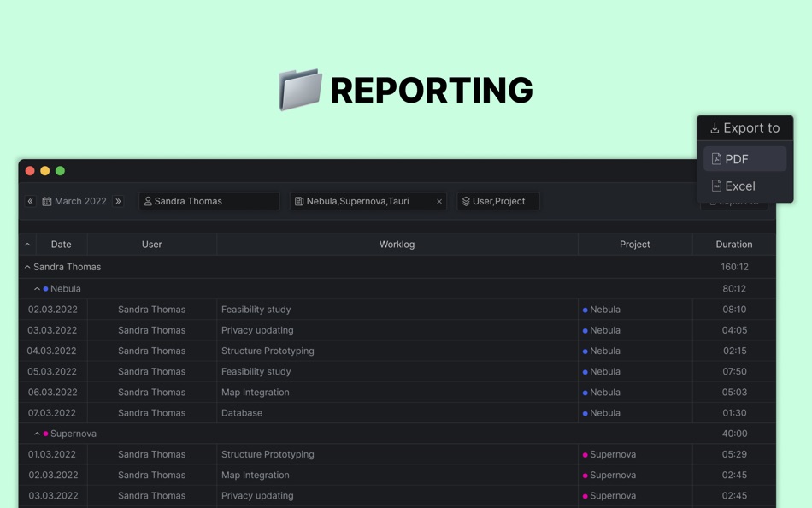
Task: Click the layers icon in group-by field
Action: pos(466,201)
